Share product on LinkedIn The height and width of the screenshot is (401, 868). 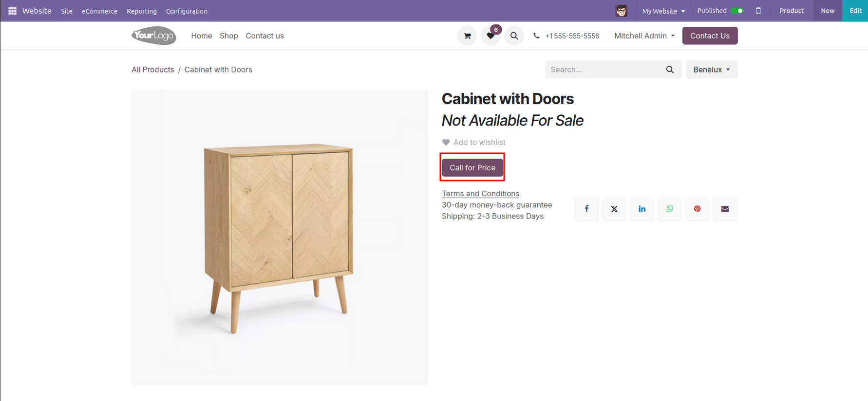tap(642, 209)
